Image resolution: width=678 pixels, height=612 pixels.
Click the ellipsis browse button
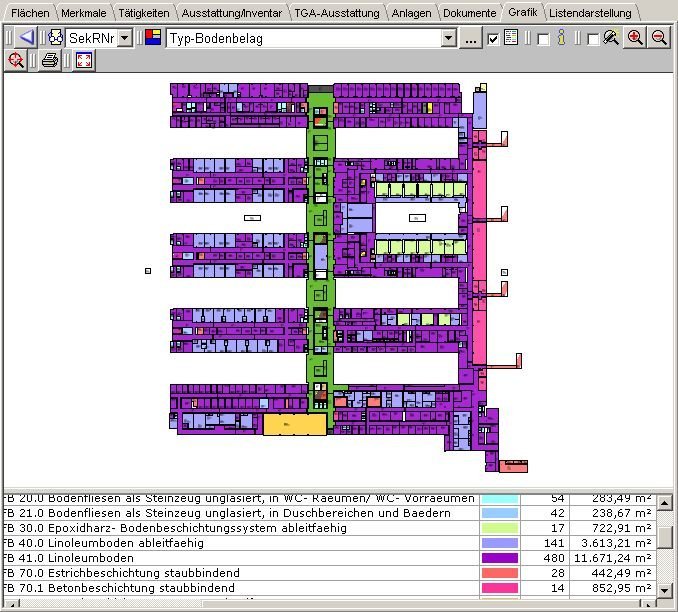(x=471, y=38)
